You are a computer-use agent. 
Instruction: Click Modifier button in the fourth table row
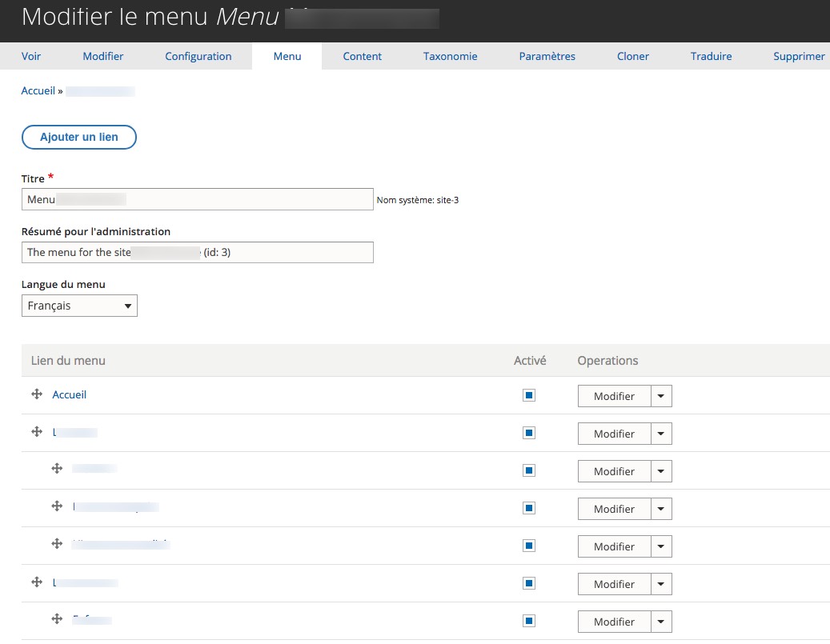614,509
